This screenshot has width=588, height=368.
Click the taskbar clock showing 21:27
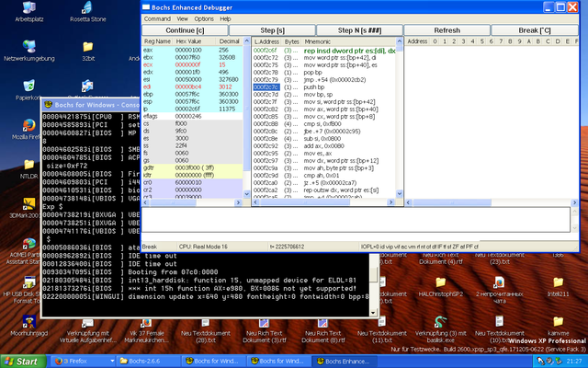(574, 362)
